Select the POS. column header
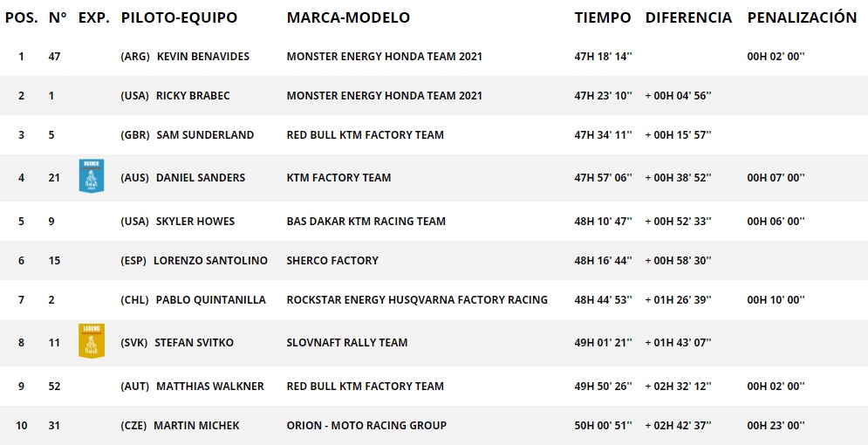The width and height of the screenshot is (868, 445). click(22, 17)
